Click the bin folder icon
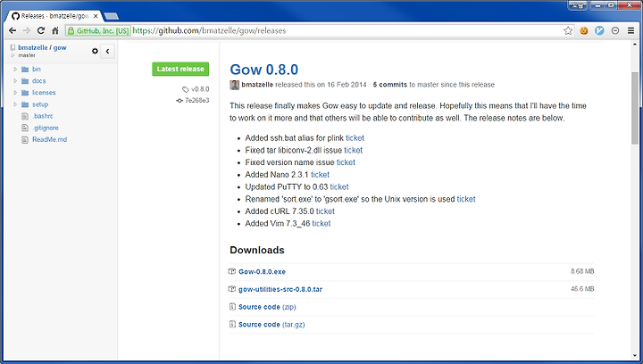The width and height of the screenshot is (643, 364). (x=25, y=70)
